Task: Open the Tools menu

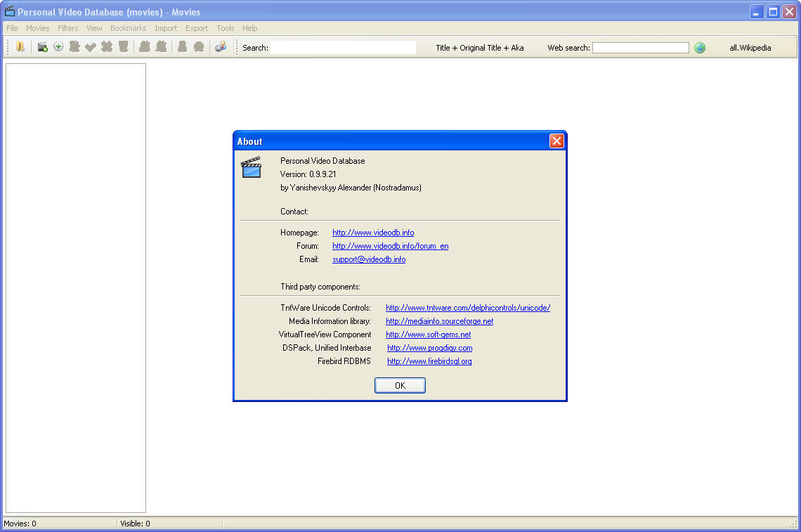Action: [x=225, y=28]
